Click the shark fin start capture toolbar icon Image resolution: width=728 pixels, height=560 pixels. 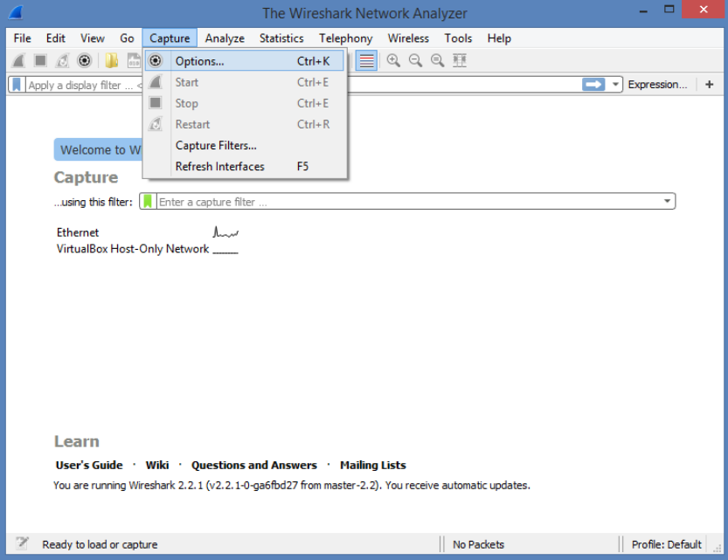click(18, 61)
